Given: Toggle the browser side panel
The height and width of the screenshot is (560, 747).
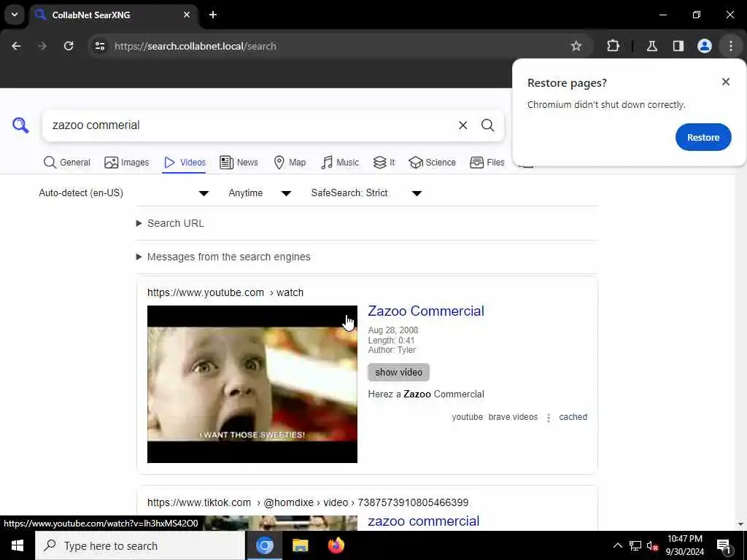Looking at the screenshot, I should [x=678, y=46].
